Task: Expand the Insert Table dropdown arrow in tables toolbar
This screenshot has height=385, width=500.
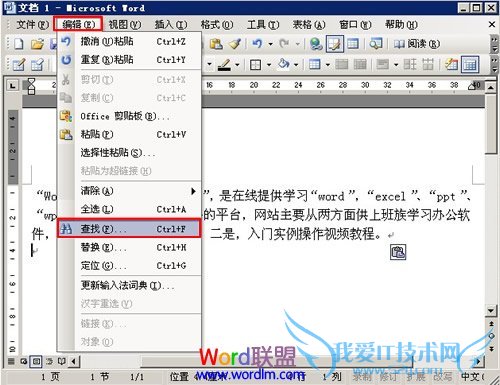Action: [328, 64]
